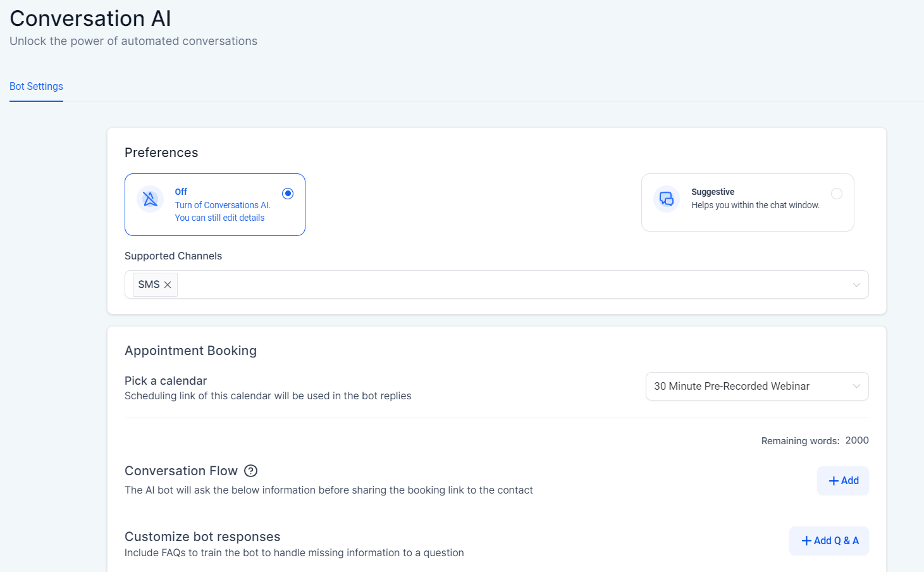
Task: Click the calendar picker chevron arrow
Action: click(856, 387)
